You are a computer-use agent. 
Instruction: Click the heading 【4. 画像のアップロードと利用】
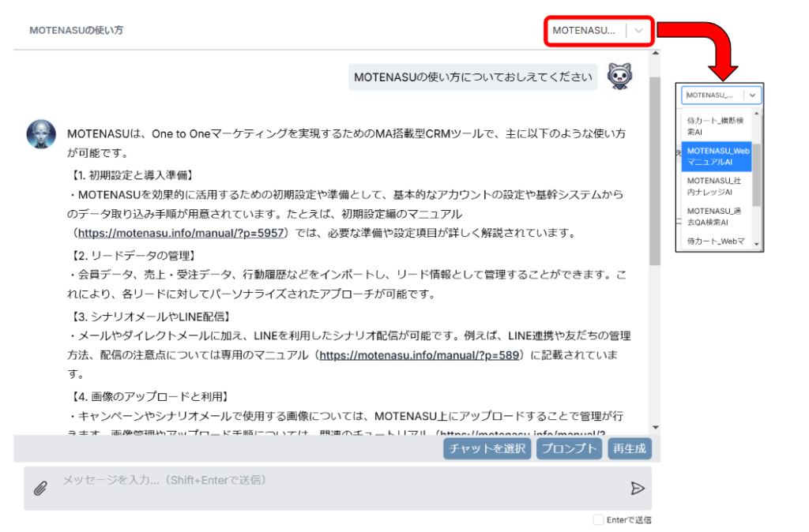[x=150, y=396]
